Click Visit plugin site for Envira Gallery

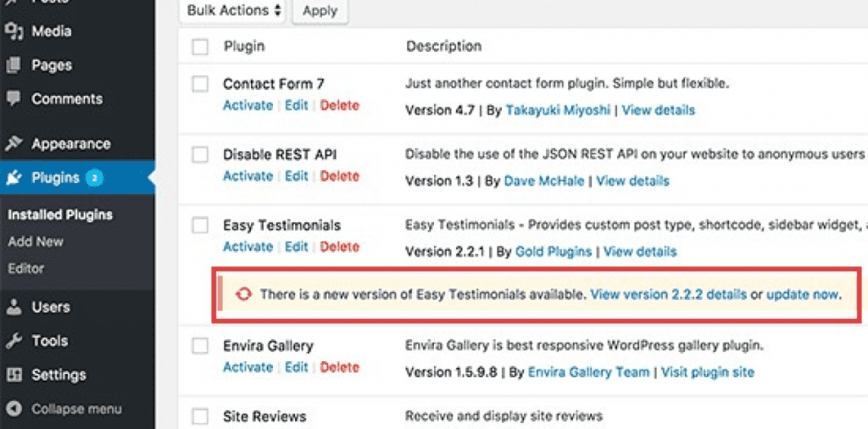coord(708,372)
